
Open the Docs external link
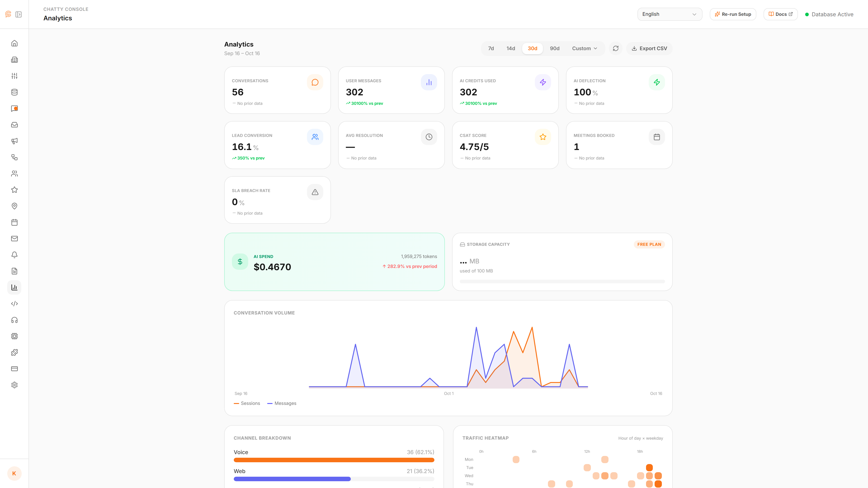780,14
